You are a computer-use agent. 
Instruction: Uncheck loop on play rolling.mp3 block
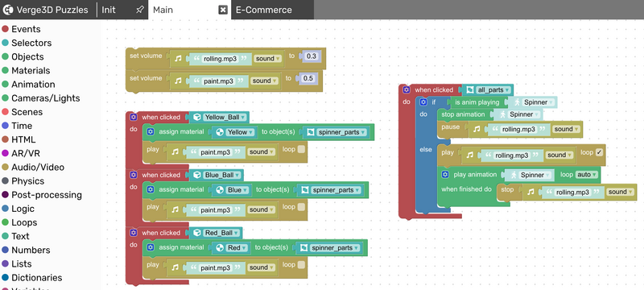pyautogui.click(x=599, y=152)
